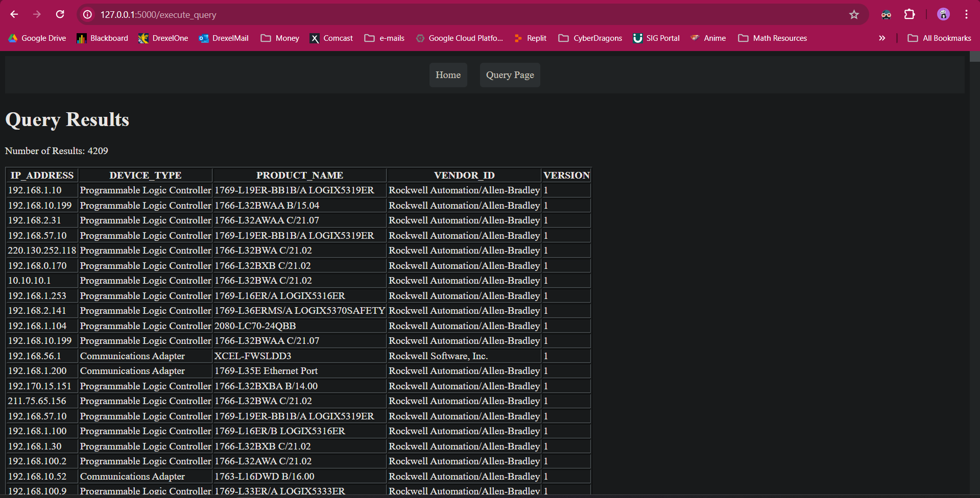Image resolution: width=980 pixels, height=498 pixels.
Task: Click IP cell 192.168.2.141
Action: pos(42,311)
